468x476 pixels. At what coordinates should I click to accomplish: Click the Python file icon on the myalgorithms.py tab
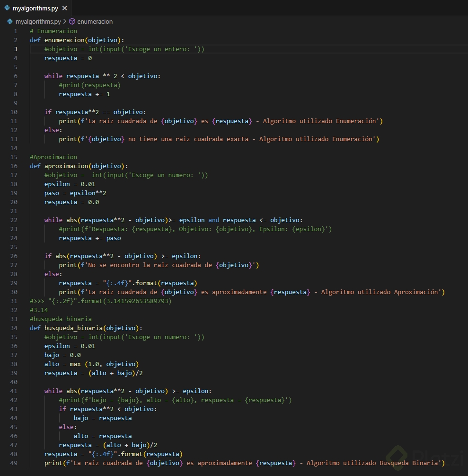7,8
